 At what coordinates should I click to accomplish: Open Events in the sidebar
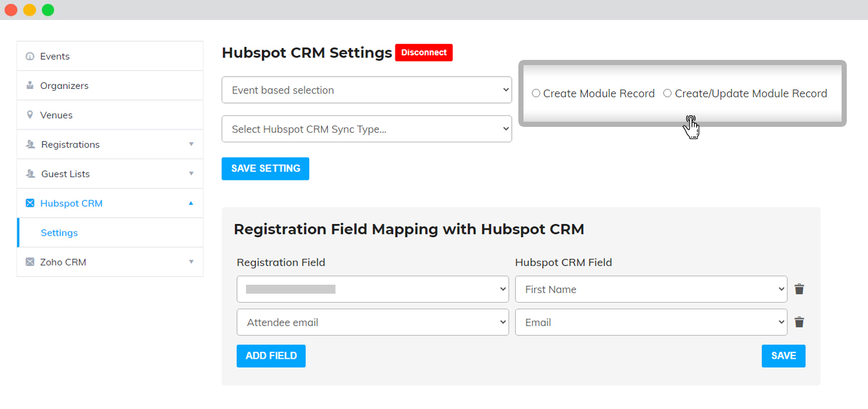pyautogui.click(x=110, y=56)
